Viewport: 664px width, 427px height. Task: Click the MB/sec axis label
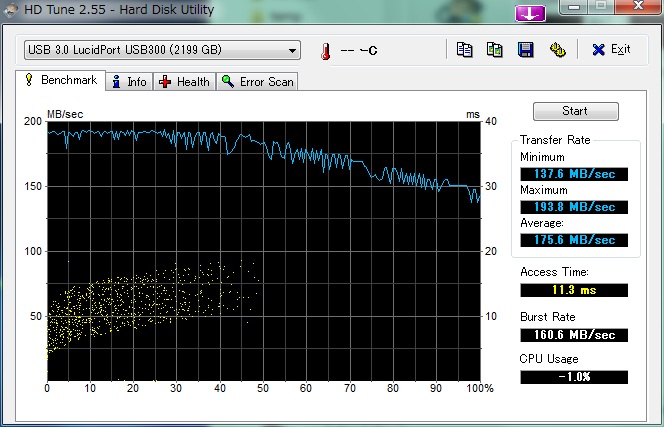click(x=65, y=114)
